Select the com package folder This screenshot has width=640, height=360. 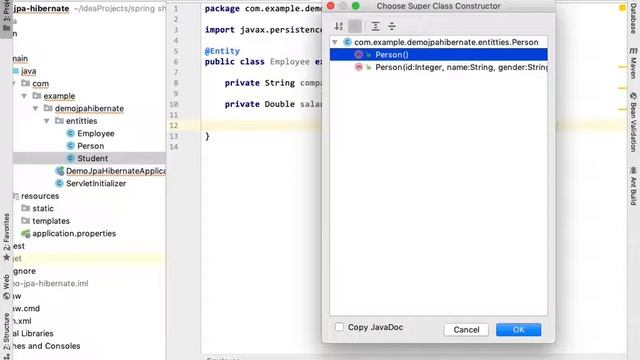click(x=40, y=84)
